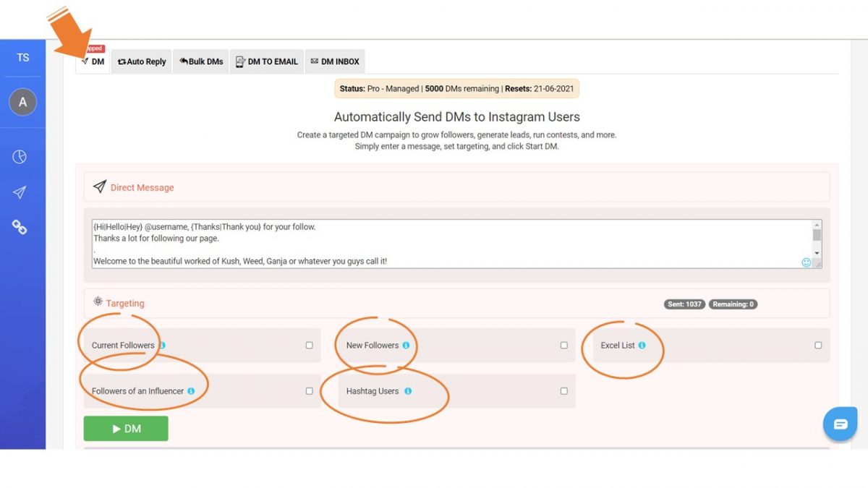Click info icon beside New Followers

click(406, 346)
